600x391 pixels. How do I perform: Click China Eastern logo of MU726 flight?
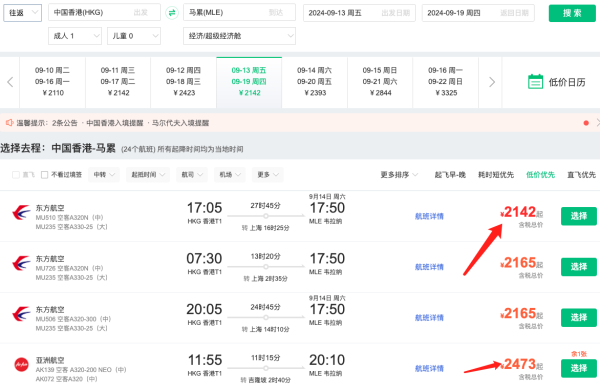coord(21,263)
